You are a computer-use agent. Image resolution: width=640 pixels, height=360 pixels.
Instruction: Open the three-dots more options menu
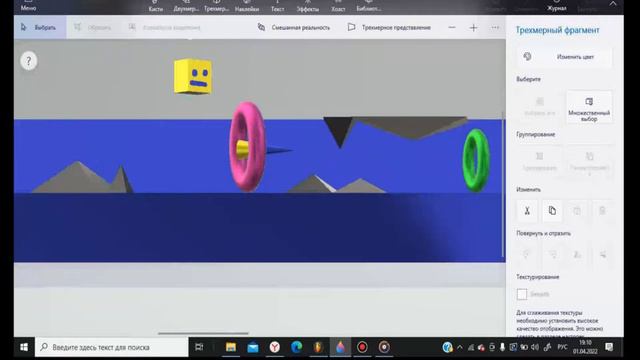(495, 27)
